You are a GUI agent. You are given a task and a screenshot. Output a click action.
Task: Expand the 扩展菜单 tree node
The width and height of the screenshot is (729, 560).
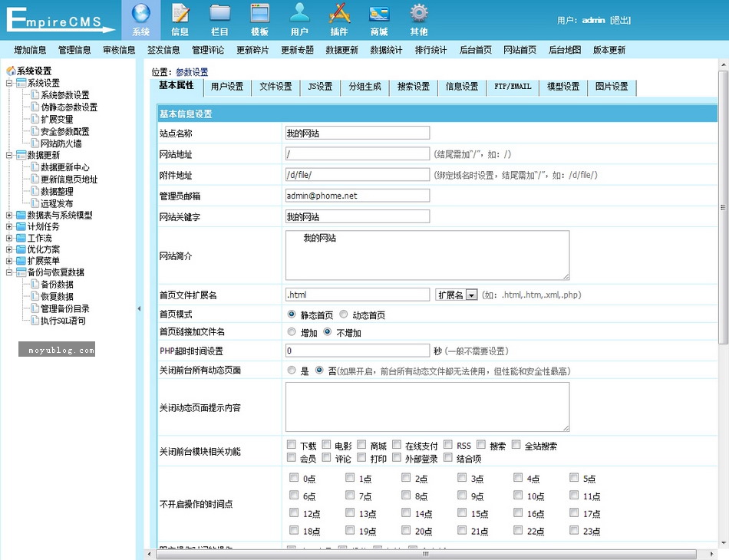pyautogui.click(x=9, y=261)
